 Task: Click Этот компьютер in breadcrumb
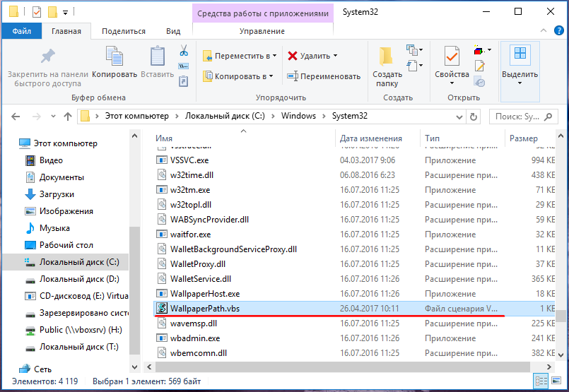click(137, 116)
